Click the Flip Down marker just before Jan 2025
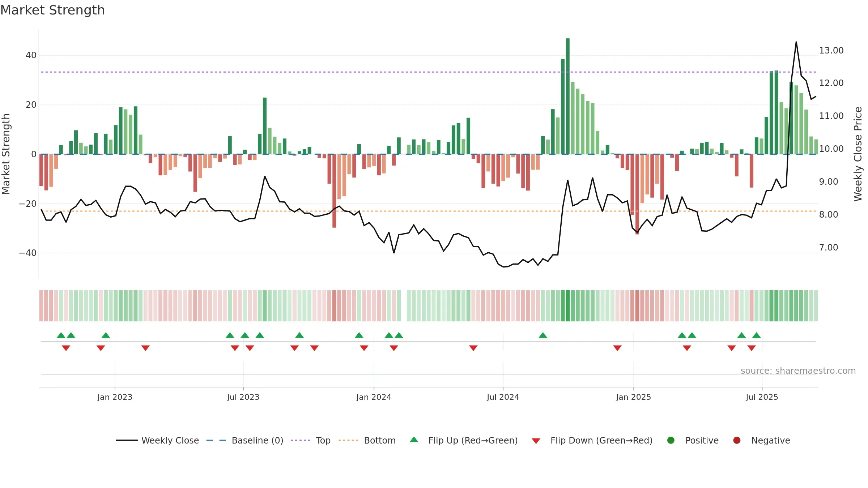Image resolution: width=868 pixels, height=488 pixels. 617,348
